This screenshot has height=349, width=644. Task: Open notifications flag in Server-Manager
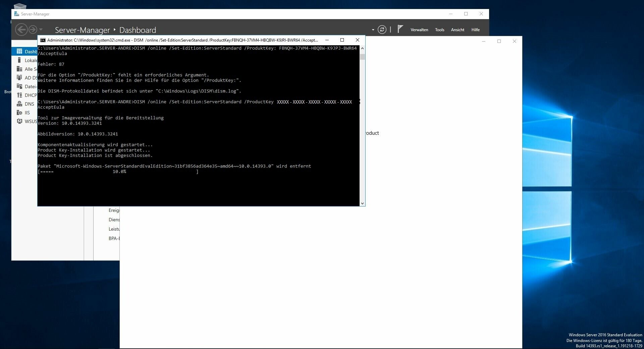(x=400, y=29)
